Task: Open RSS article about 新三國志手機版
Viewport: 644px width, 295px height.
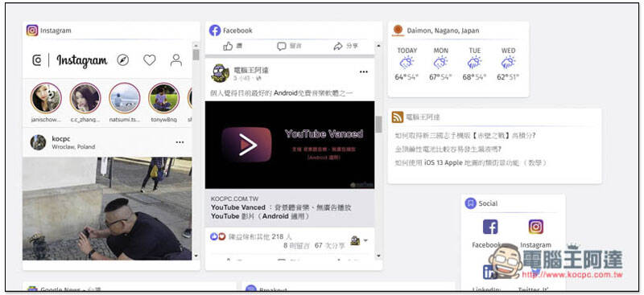Action: 465,135
